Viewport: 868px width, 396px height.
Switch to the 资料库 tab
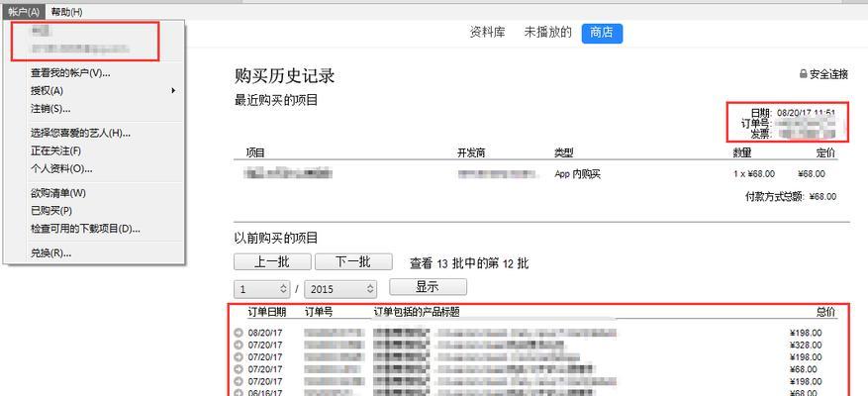click(487, 33)
